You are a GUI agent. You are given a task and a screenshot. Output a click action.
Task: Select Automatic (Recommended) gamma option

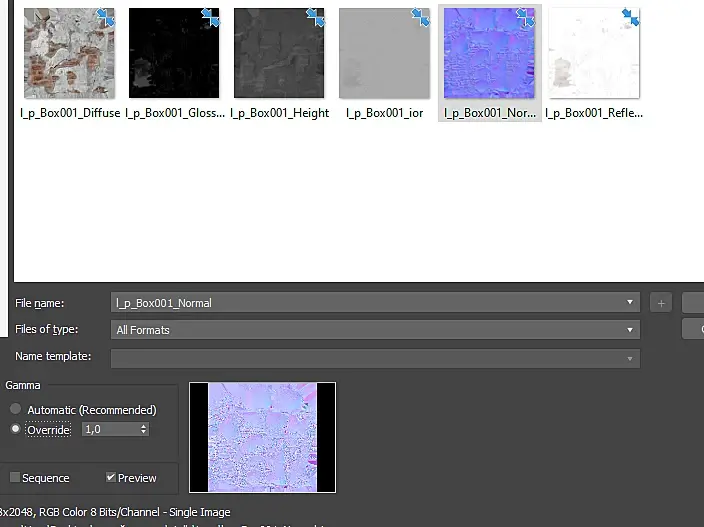tap(16, 409)
